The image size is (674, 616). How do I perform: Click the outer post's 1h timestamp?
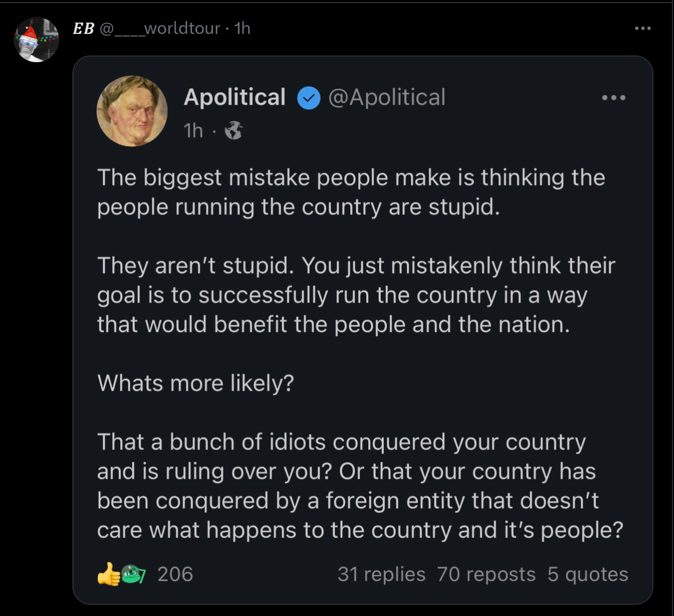[x=242, y=28]
